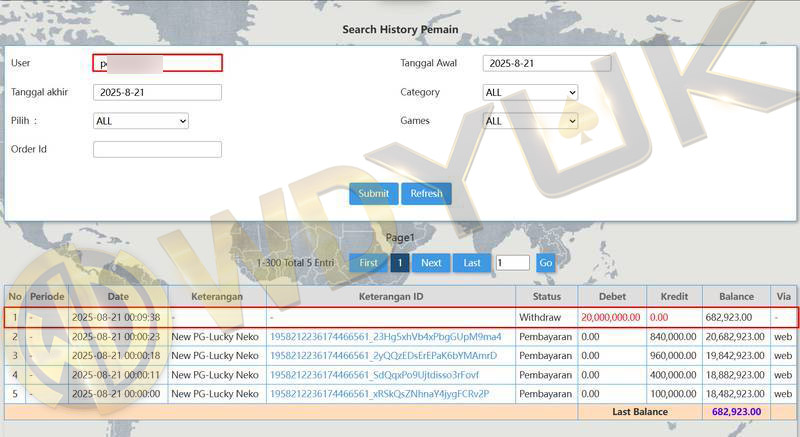Click the Page1 label

coord(400,238)
